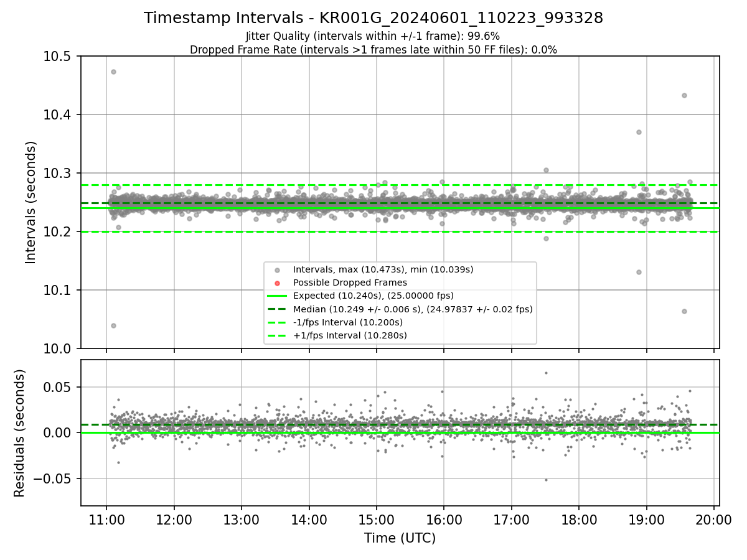Click the maximum outlier point near 10.473s
Image resolution: width=747 pixels, height=560 pixels.
tap(113, 72)
